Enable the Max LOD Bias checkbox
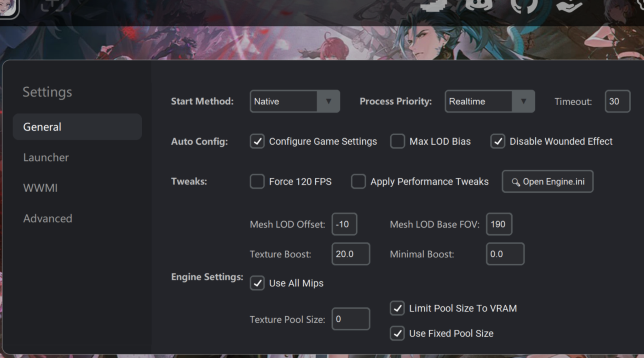This screenshot has width=644, height=358. [397, 141]
